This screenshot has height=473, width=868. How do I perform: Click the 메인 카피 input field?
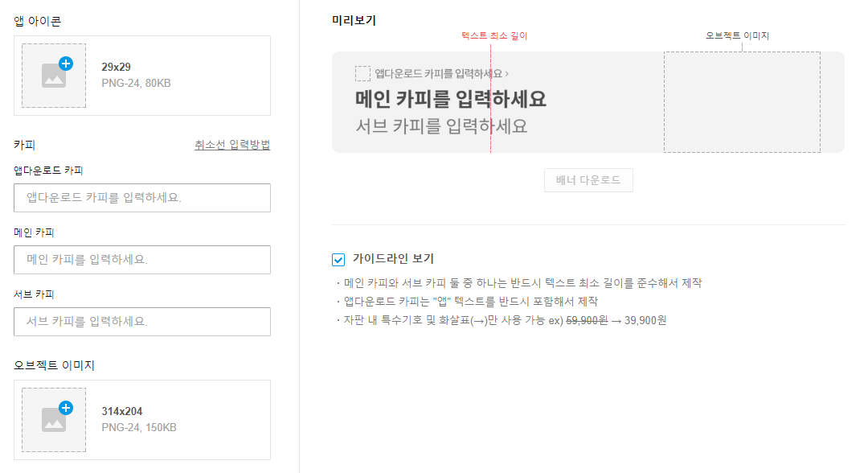[x=141, y=260]
